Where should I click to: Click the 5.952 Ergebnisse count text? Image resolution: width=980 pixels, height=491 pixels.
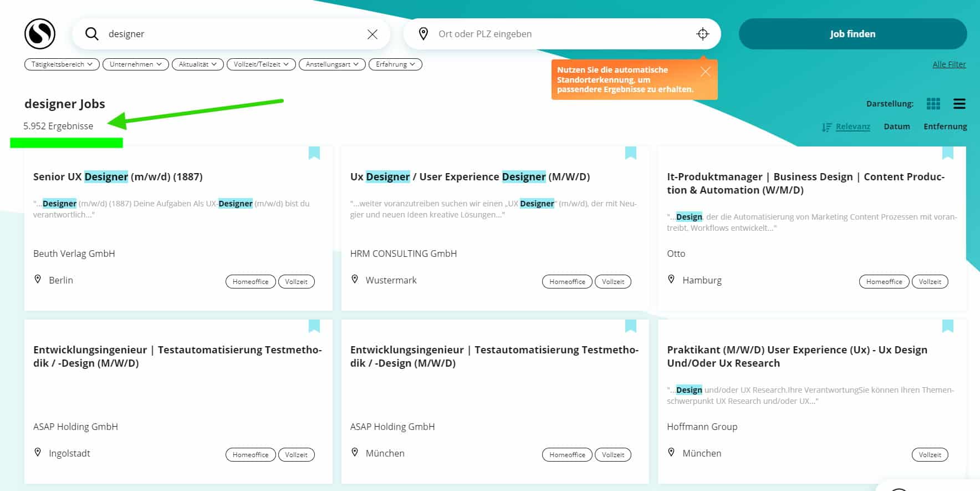click(58, 126)
